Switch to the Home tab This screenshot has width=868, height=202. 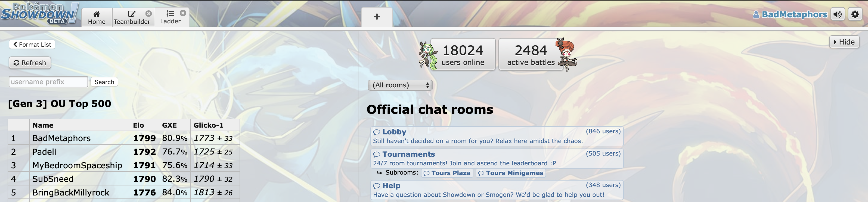click(x=97, y=17)
